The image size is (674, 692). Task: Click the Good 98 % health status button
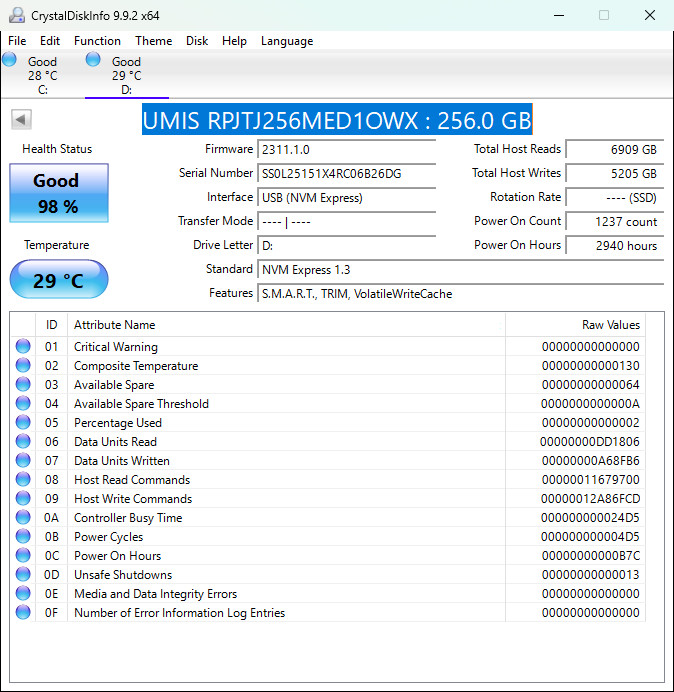(59, 193)
